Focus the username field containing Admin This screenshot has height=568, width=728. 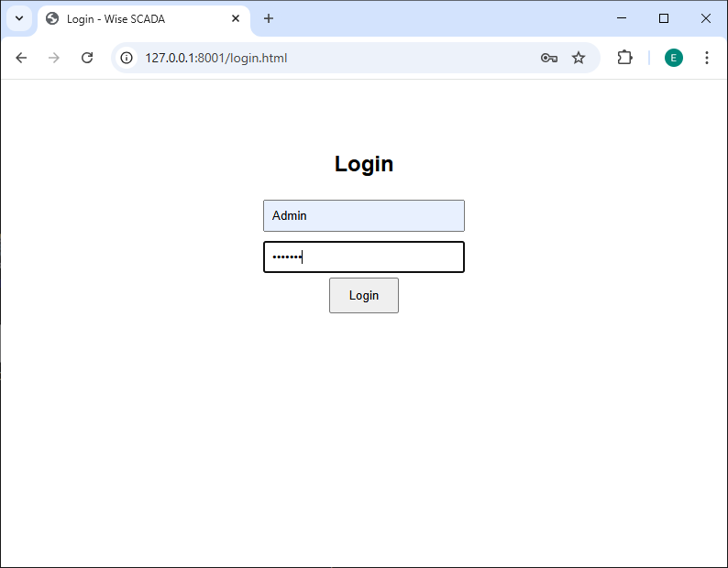364,216
